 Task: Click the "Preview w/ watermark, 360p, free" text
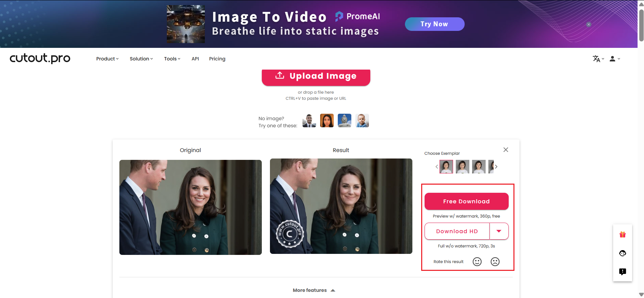click(466, 216)
